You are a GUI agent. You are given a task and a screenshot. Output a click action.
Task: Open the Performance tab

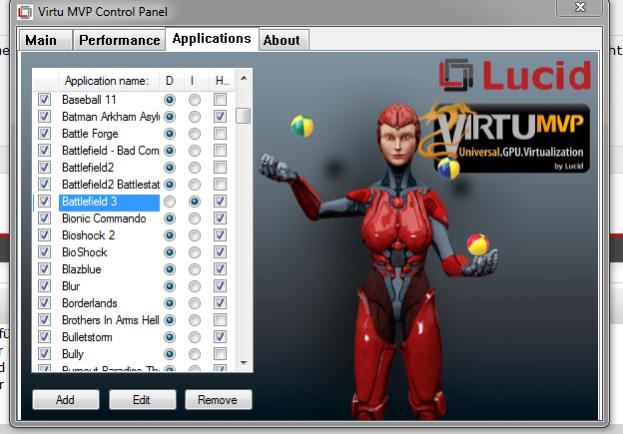point(119,40)
